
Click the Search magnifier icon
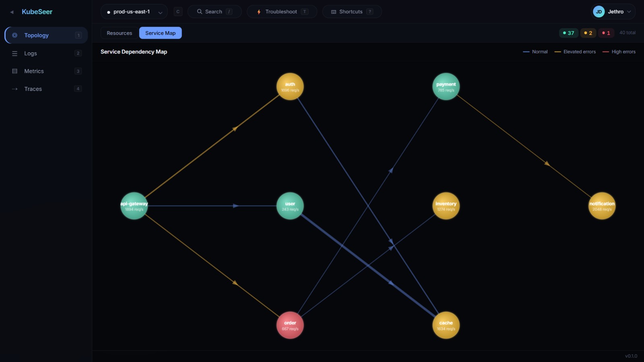click(199, 12)
